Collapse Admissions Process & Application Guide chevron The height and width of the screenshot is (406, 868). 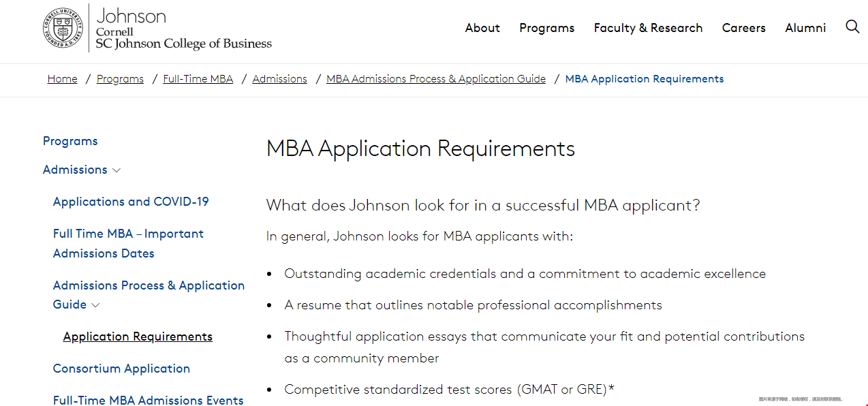pyautogui.click(x=95, y=305)
